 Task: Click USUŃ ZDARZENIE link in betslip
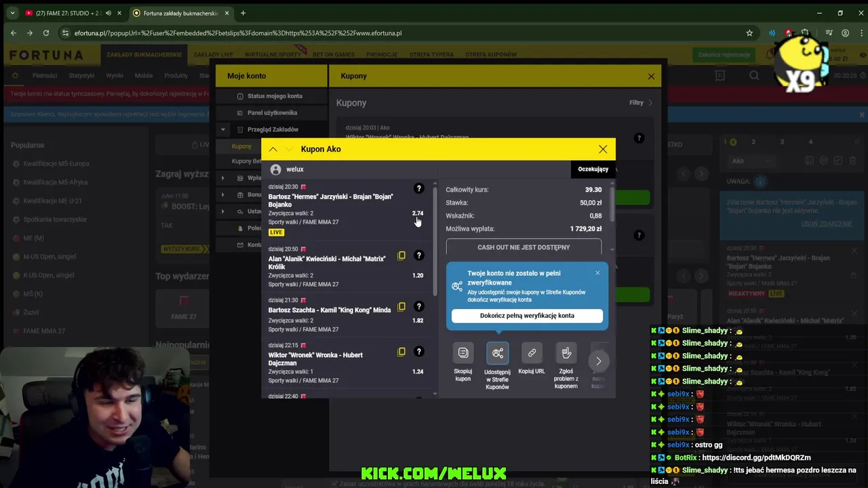[827, 224]
